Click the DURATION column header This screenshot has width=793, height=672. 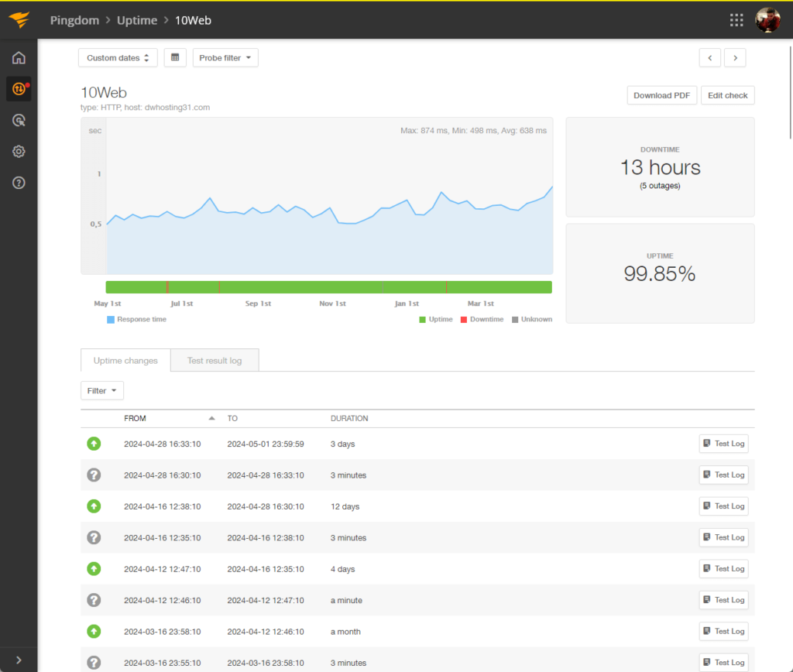tap(349, 418)
